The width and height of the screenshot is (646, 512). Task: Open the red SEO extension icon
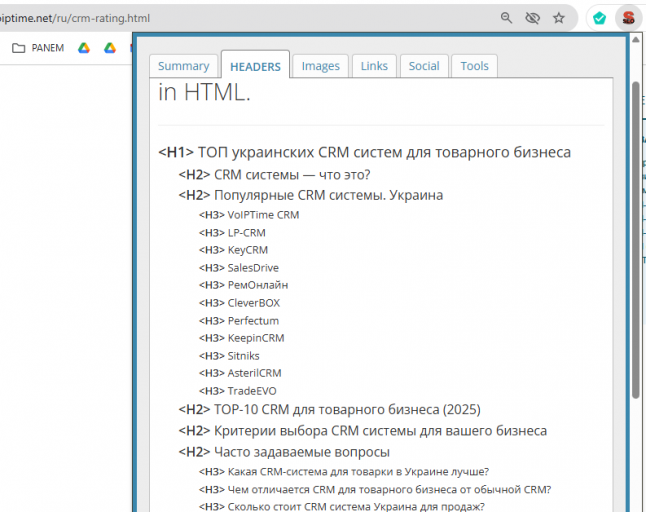click(x=628, y=18)
